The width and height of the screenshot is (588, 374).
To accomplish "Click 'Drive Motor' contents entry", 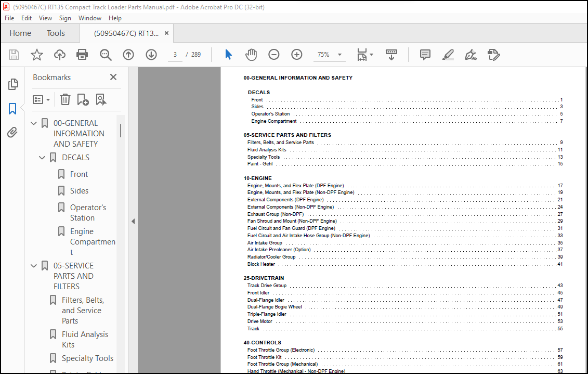I will coord(259,321).
